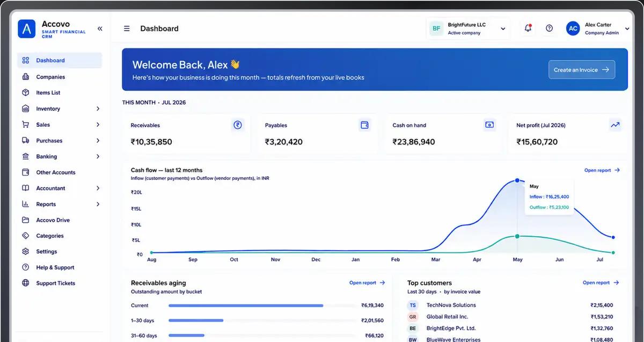This screenshot has height=342, width=644.
Task: Click the Accountant book icon
Action: click(25, 188)
